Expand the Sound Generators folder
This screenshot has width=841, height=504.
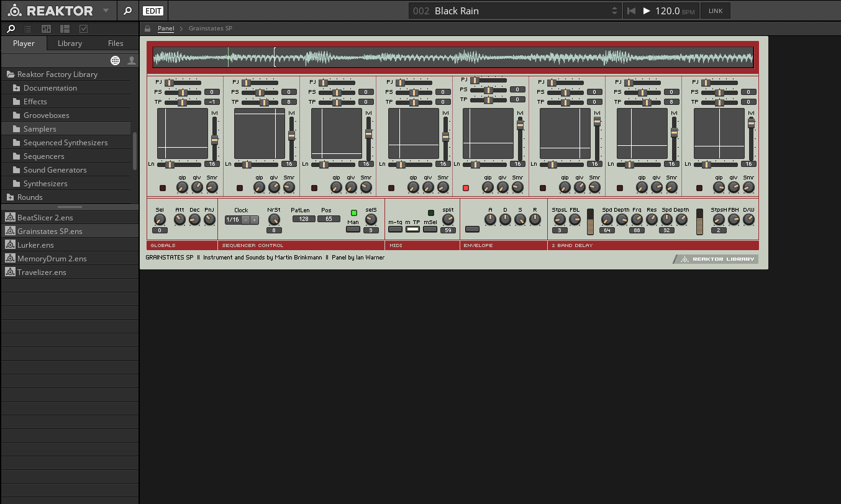click(17, 170)
